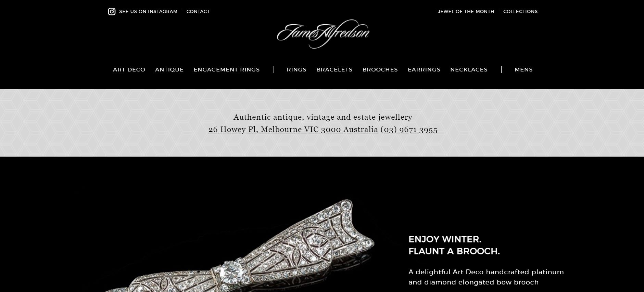Open the Necklaces category
The image size is (644, 292).
coord(469,70)
